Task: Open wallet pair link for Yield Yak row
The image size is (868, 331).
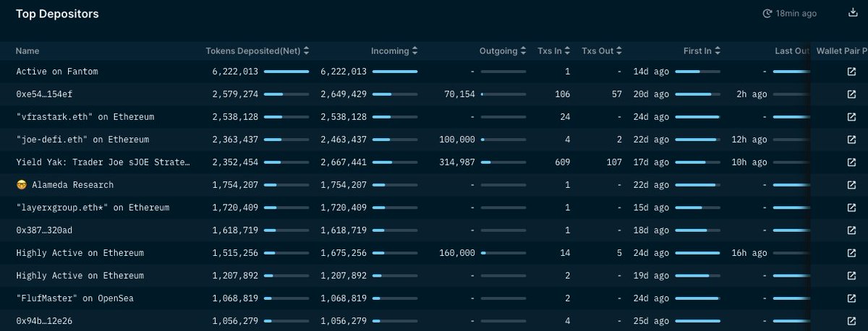Action: (852, 162)
